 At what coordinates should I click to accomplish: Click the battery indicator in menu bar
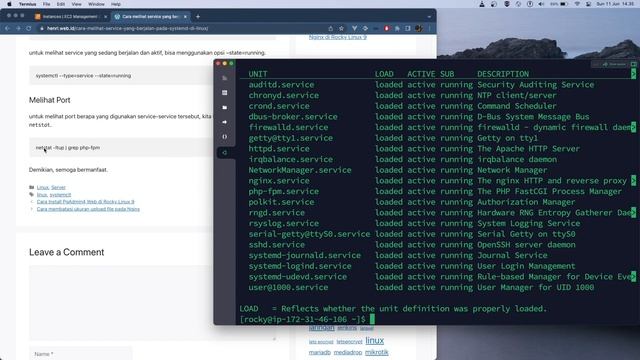559,4
